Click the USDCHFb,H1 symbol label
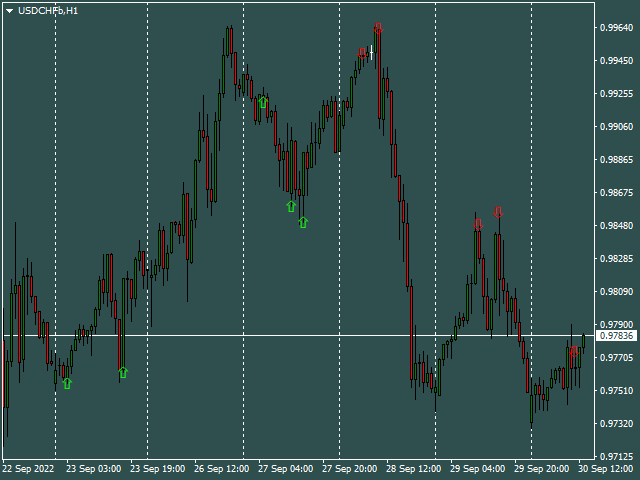The height and width of the screenshot is (480, 640). 48,11
